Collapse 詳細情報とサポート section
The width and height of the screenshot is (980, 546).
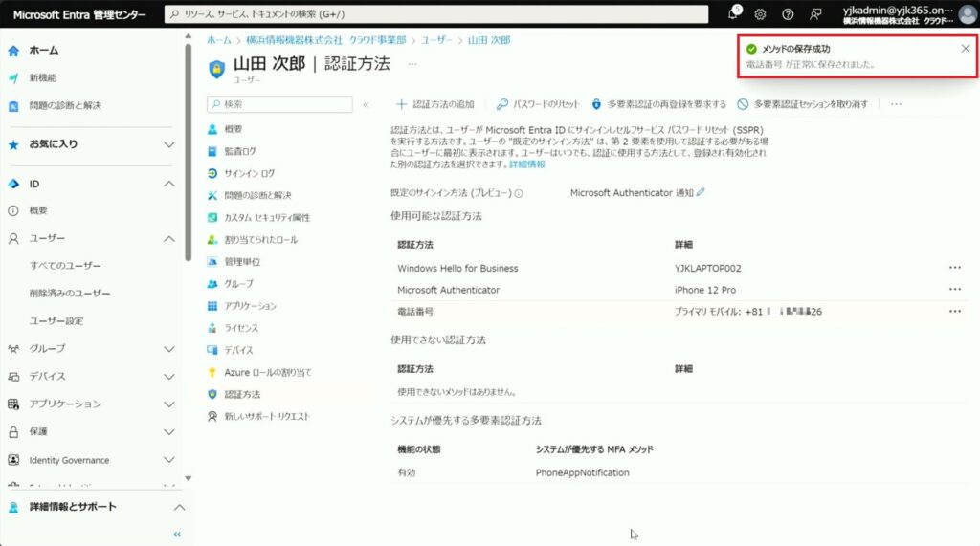pyautogui.click(x=179, y=507)
